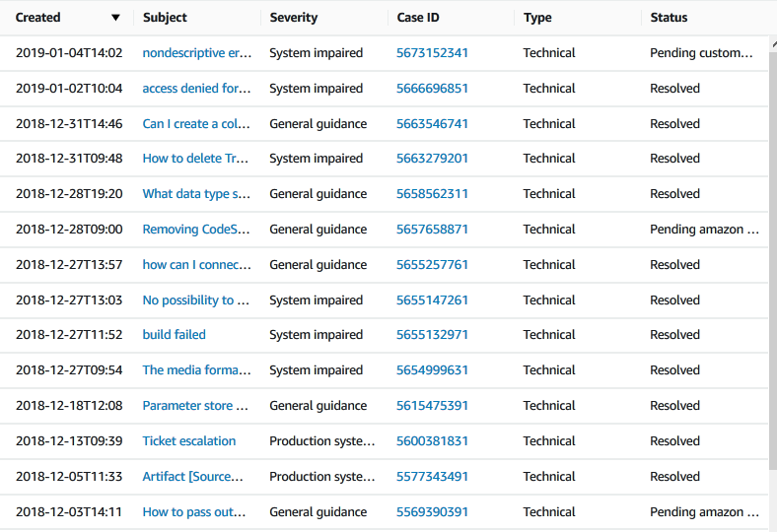Open case ID 5615475391
Screen dimensions: 777x532
[x=432, y=406]
